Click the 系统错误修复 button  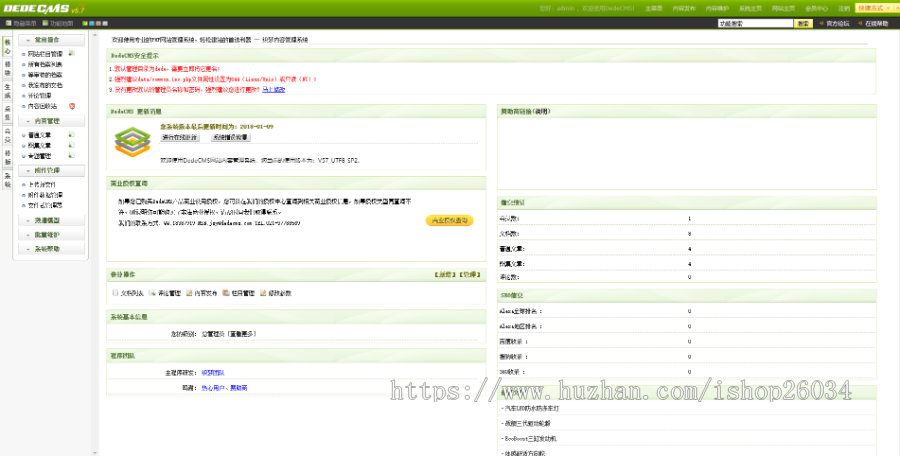(230, 138)
